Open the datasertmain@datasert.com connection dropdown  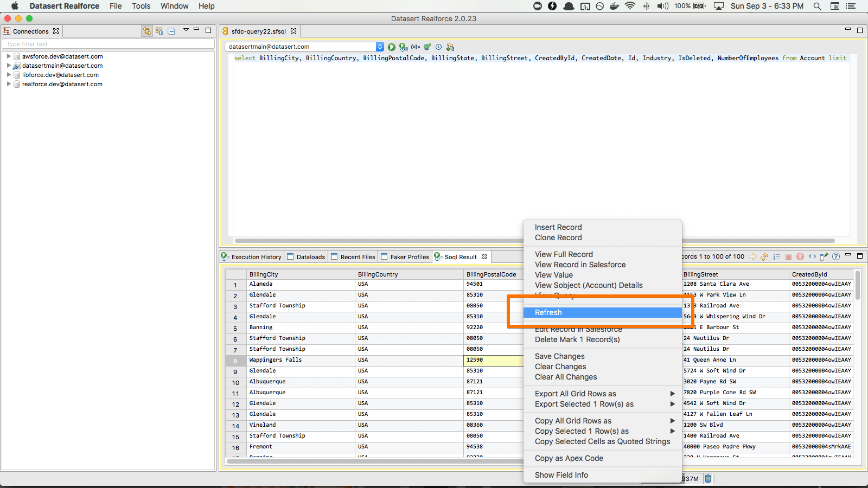coord(380,47)
